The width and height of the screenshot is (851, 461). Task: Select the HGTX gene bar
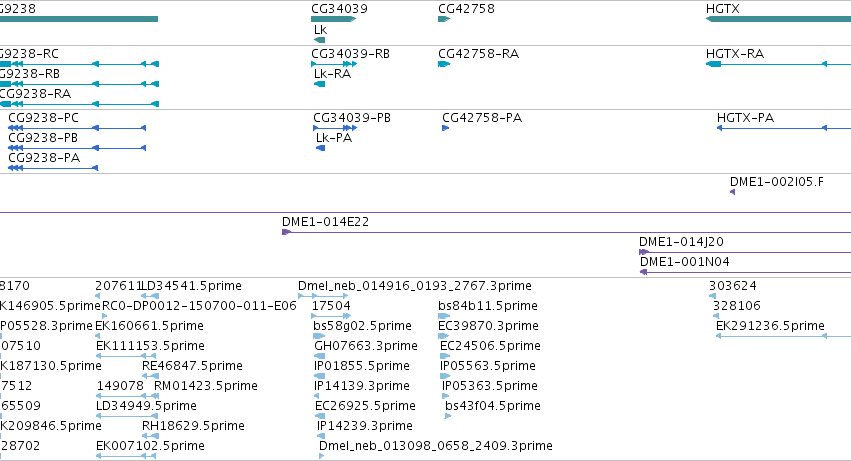click(778, 19)
